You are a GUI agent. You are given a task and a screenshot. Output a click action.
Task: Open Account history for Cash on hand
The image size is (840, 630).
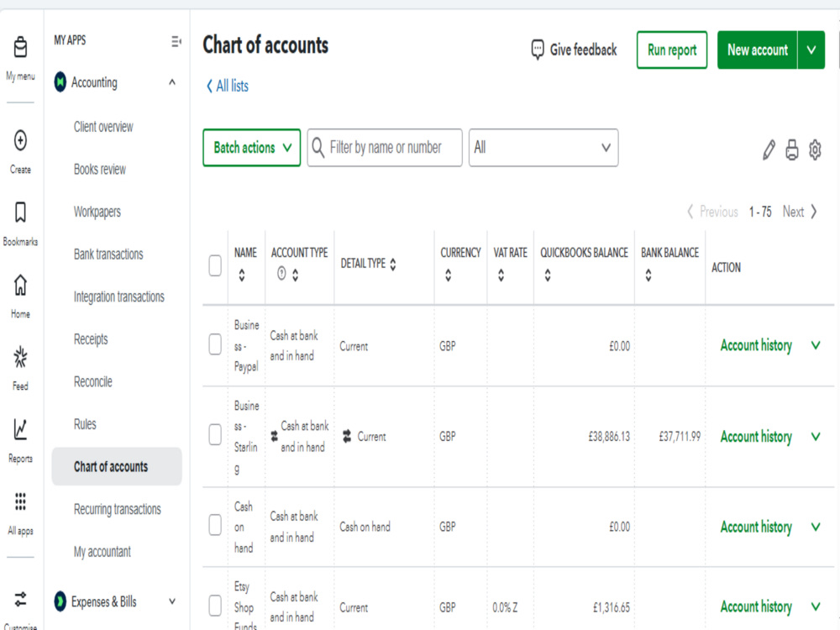pos(756,528)
